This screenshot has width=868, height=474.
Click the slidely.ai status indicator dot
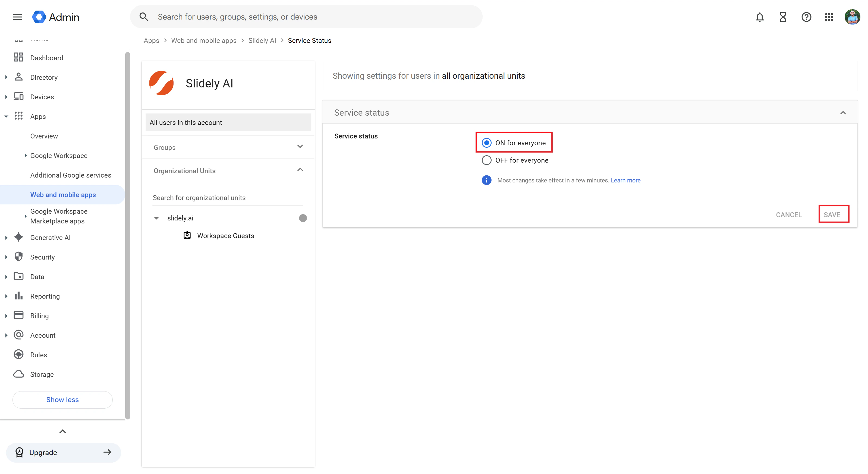pos(303,218)
